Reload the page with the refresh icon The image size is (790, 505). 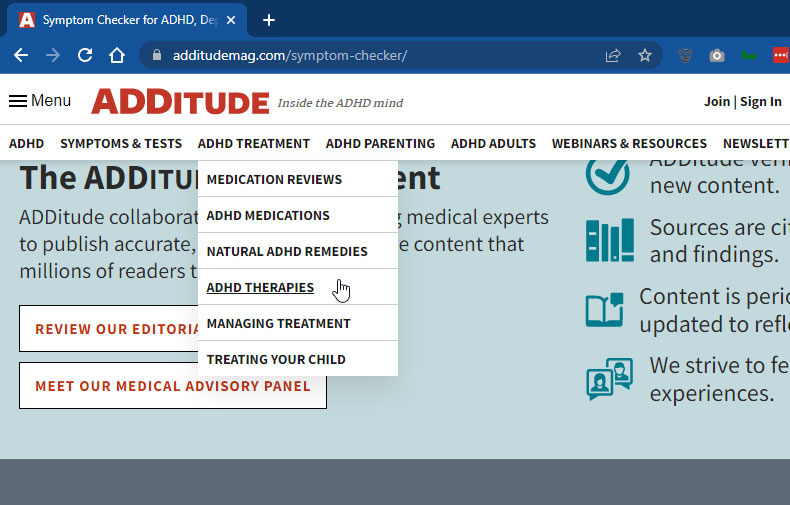click(x=85, y=56)
